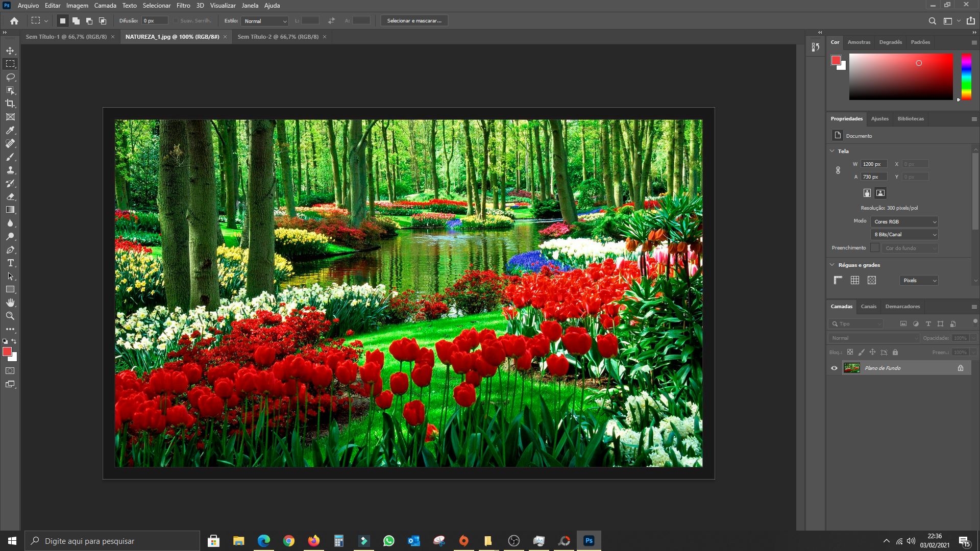Toggle the width-height link constraint
This screenshot has width=980, height=551.
[838, 170]
